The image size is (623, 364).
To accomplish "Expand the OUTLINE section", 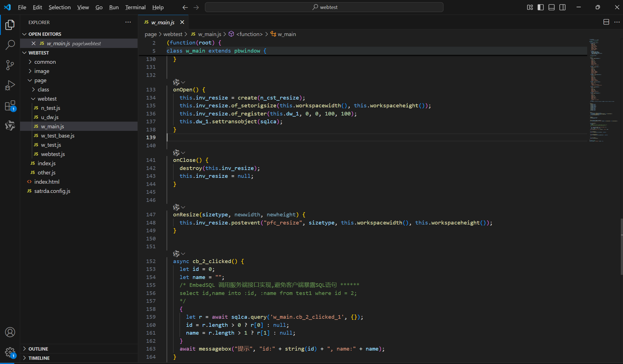I will point(38,349).
